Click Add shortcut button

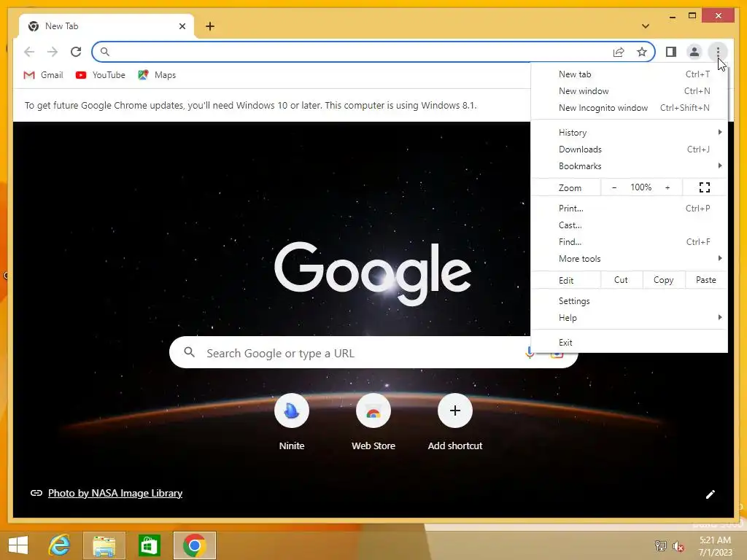click(455, 422)
